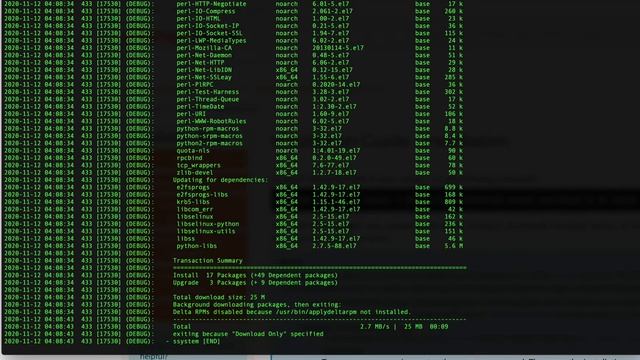Click version '1:2.30-2.el7' value
The image size is (640, 360).
[x=334, y=107]
